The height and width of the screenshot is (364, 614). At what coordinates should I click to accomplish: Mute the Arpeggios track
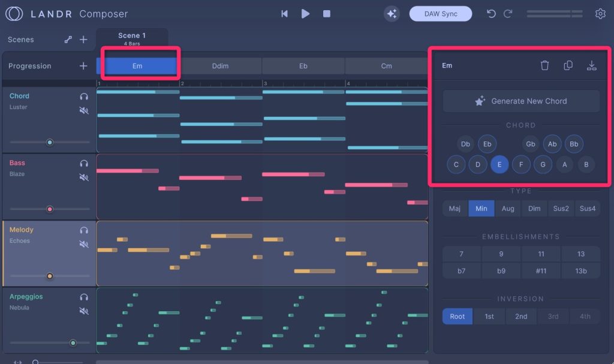[x=84, y=311]
